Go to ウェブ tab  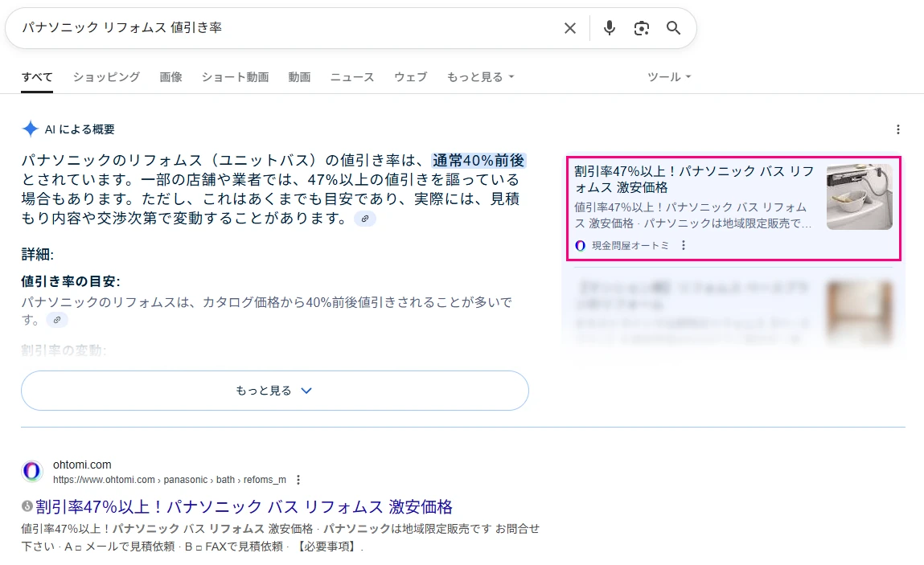pos(411,77)
